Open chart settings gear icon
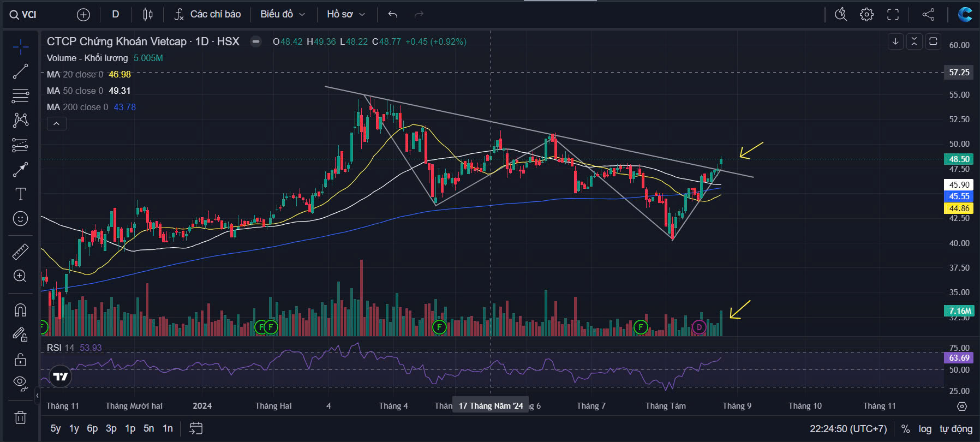The image size is (980, 442). (867, 15)
